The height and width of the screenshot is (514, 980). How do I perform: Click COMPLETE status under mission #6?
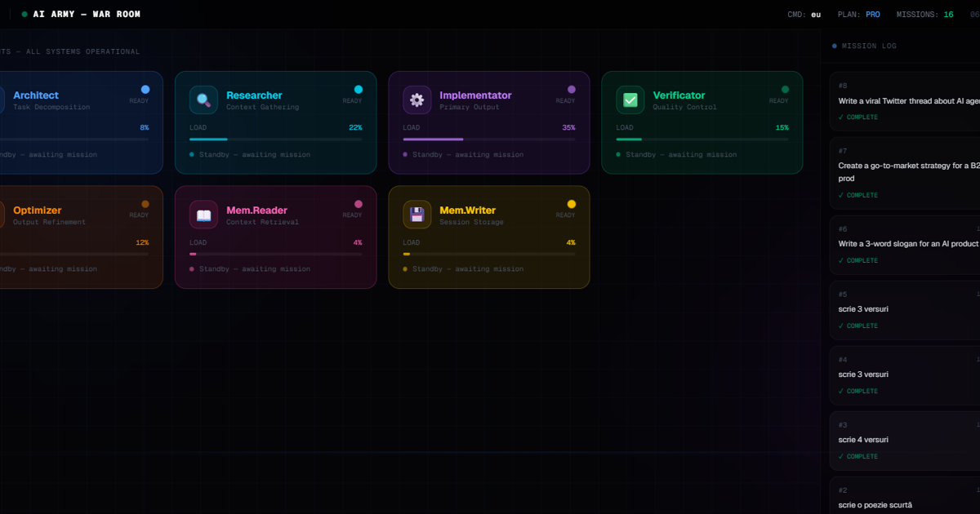click(858, 261)
